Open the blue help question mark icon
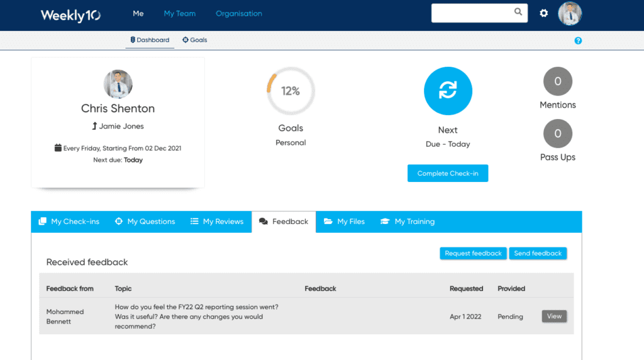 (x=578, y=41)
